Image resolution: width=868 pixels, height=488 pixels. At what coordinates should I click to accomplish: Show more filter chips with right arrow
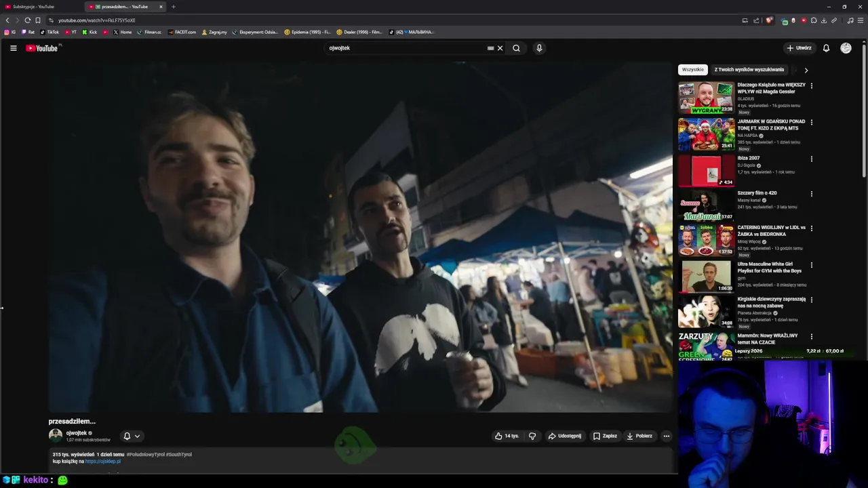coord(806,70)
